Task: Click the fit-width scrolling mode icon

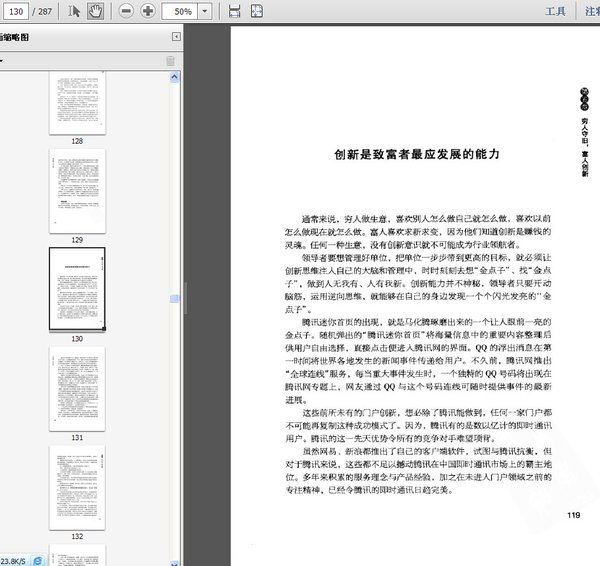Action: pyautogui.click(x=234, y=11)
